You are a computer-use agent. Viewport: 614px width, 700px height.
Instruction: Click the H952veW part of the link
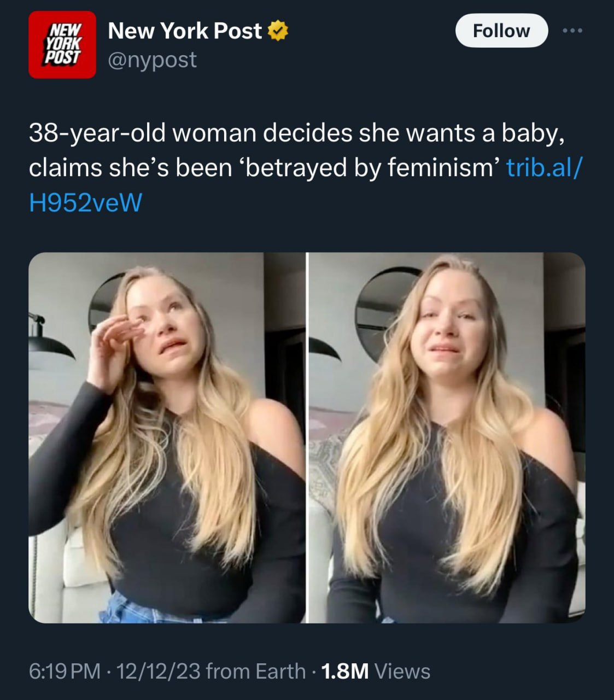pyautogui.click(x=85, y=202)
